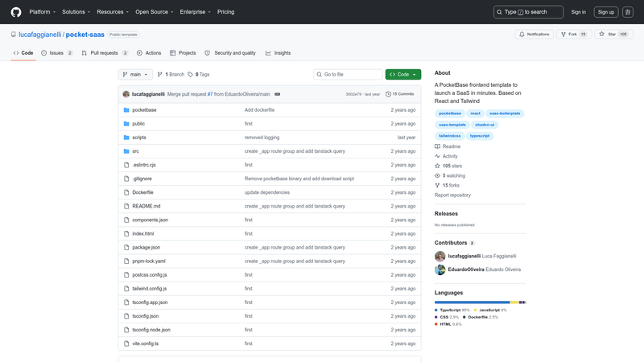Expand the Solutions menu
The height and width of the screenshot is (362, 644).
tap(76, 12)
